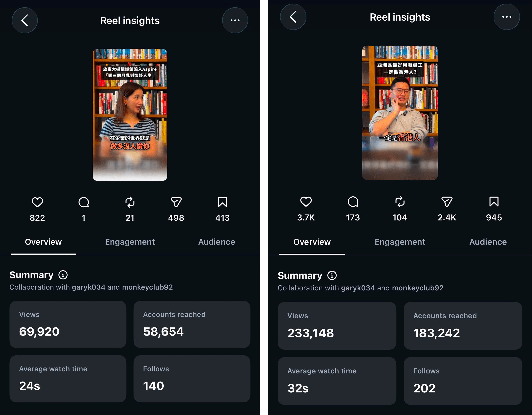
Task: Open Summary info icon on right screen
Action: (332, 276)
